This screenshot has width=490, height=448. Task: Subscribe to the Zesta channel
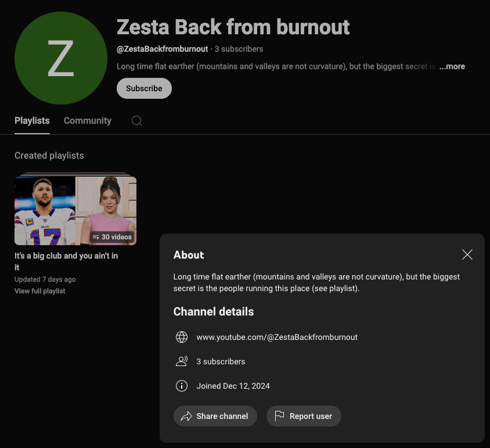coord(144,88)
